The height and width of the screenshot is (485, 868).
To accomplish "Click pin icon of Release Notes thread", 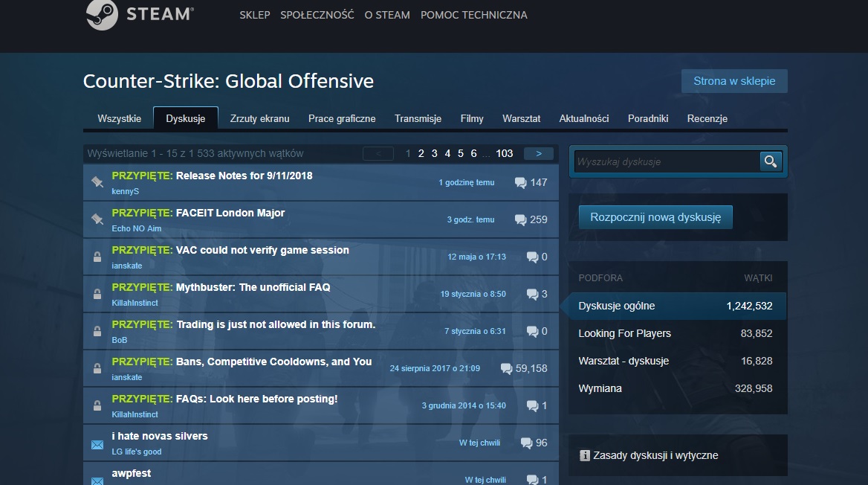I will click(x=97, y=182).
